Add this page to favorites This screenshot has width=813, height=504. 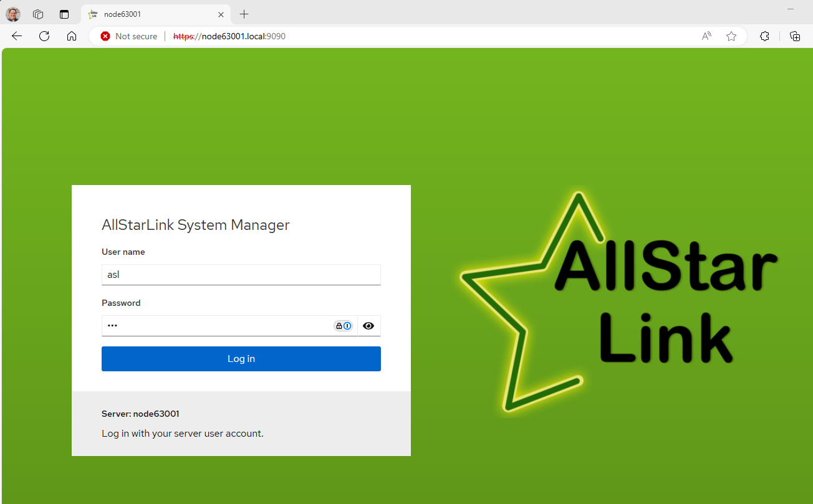tap(731, 36)
